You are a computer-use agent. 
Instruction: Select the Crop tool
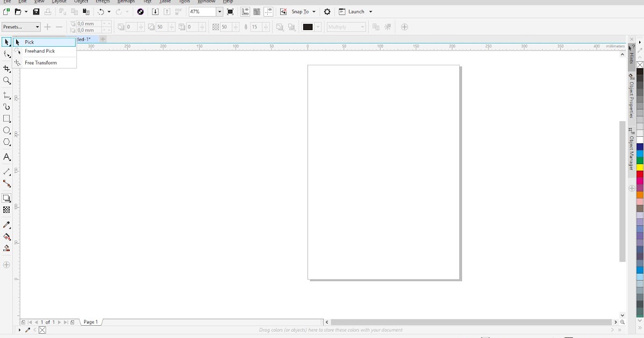tap(7, 69)
